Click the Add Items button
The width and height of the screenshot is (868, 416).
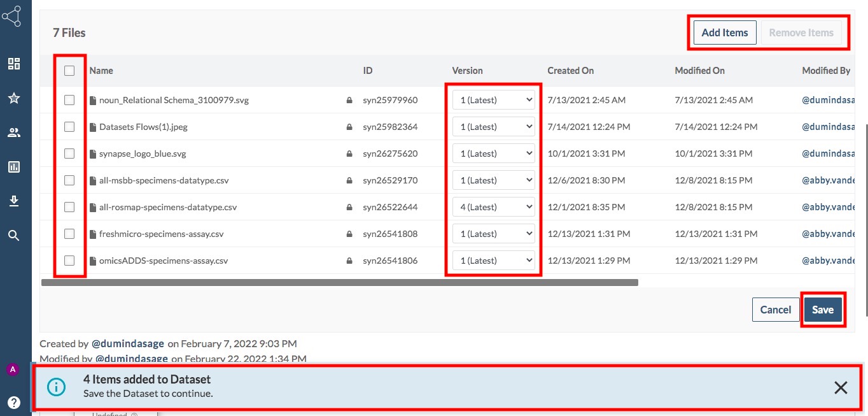(x=724, y=32)
